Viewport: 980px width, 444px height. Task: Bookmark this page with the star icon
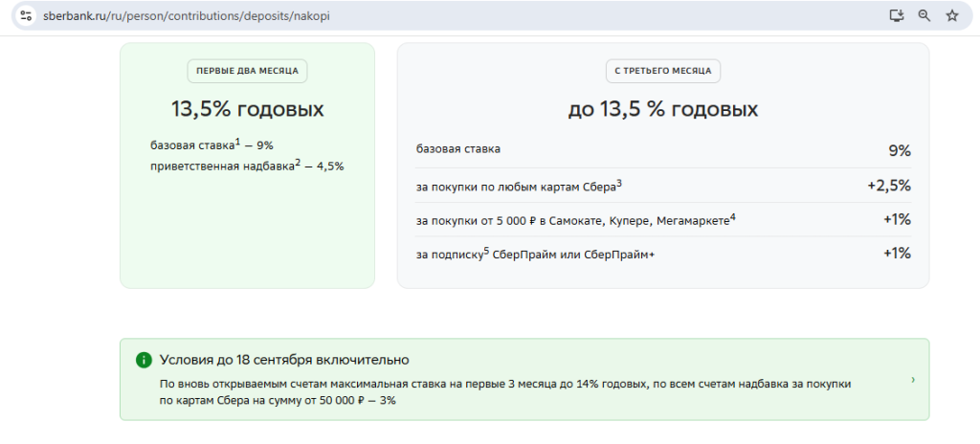(x=951, y=16)
